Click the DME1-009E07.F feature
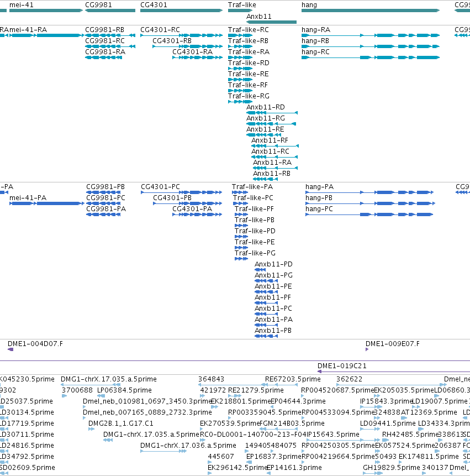This screenshot has height=476, width=470. click(367, 349)
